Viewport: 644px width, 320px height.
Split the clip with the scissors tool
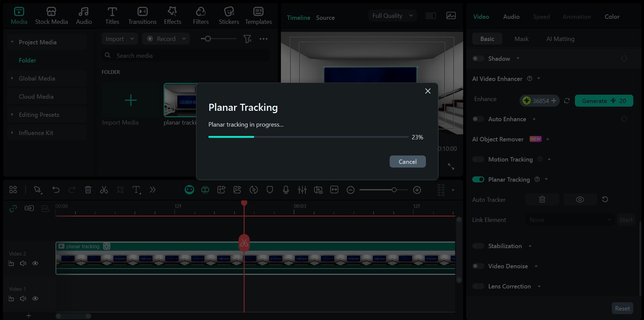coord(104,190)
